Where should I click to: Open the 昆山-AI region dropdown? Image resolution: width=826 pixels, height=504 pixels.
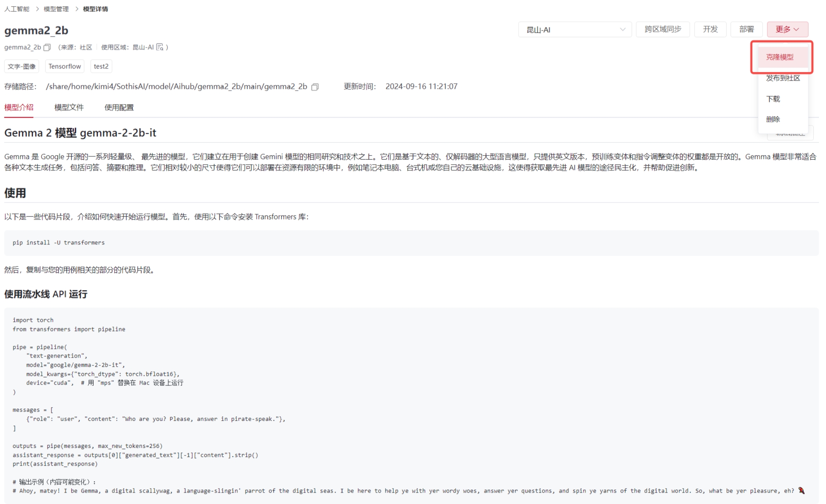point(574,30)
